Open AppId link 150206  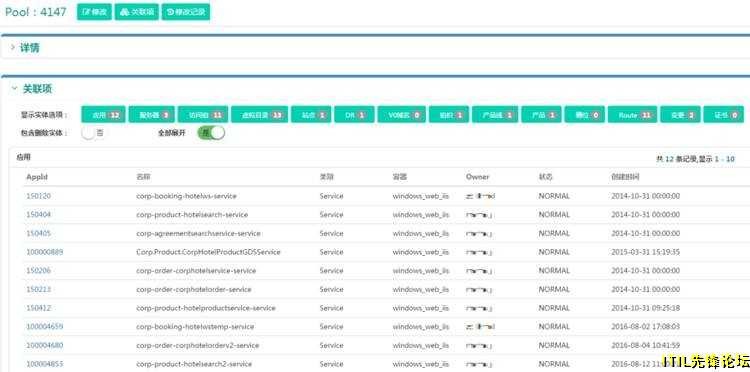(38, 271)
